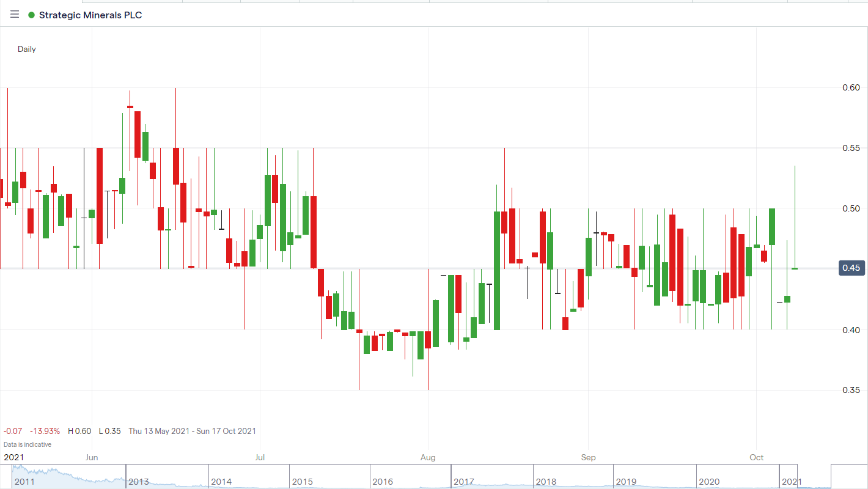Click the L 0.35 low value
Screen dimensions: 868x489
click(x=110, y=431)
